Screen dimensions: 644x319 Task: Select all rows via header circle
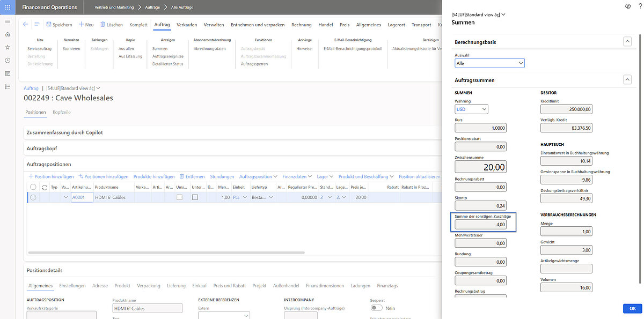coord(33,187)
